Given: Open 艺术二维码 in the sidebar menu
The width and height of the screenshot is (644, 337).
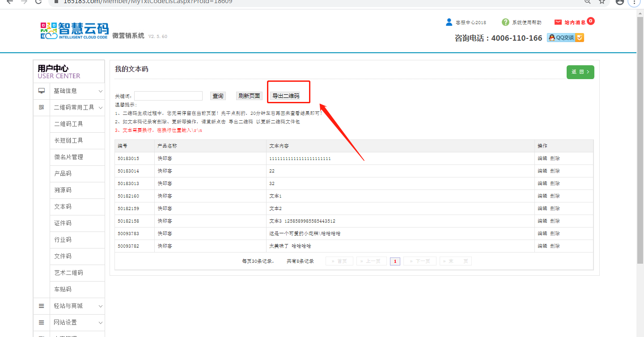Looking at the screenshot, I should (x=68, y=273).
